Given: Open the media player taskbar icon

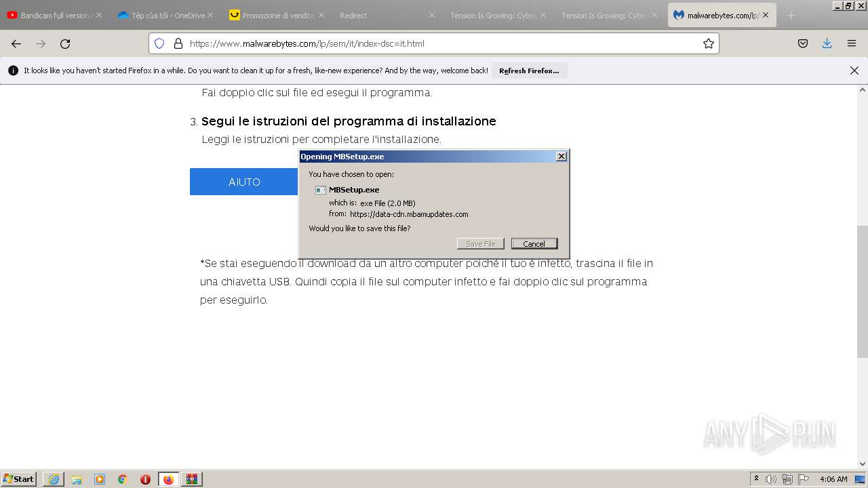Looking at the screenshot, I should click(100, 479).
